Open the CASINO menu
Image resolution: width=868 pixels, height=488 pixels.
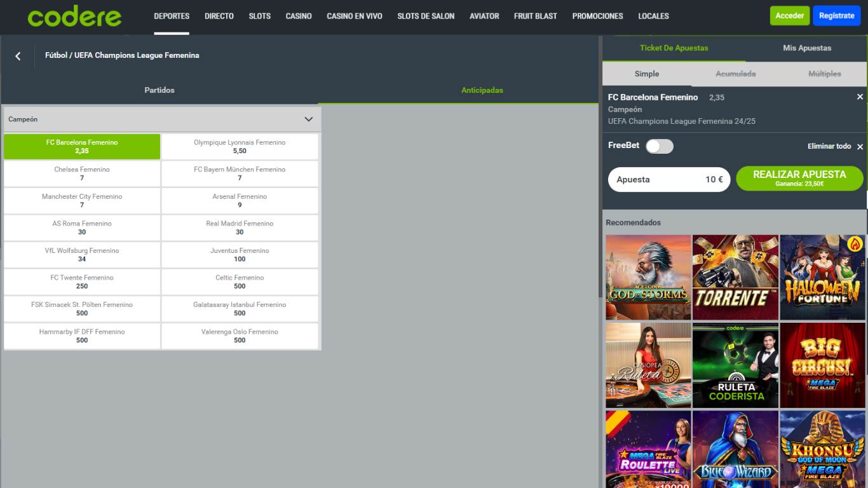(x=299, y=16)
